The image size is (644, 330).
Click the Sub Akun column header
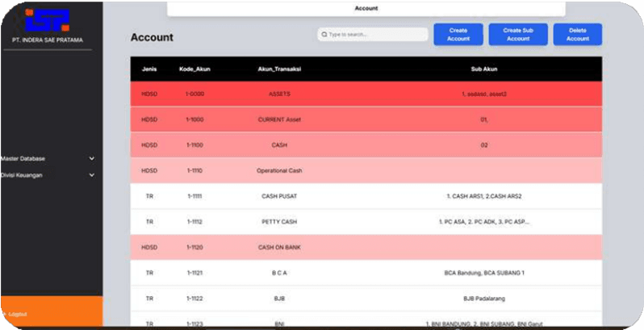[483, 69]
